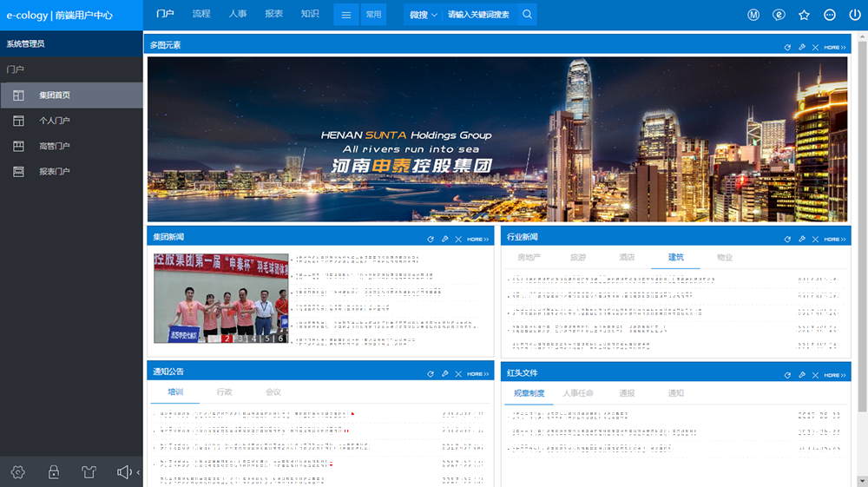Image resolution: width=868 pixels, height=487 pixels.
Task: Close the 行业新闻 panel
Action: click(815, 239)
